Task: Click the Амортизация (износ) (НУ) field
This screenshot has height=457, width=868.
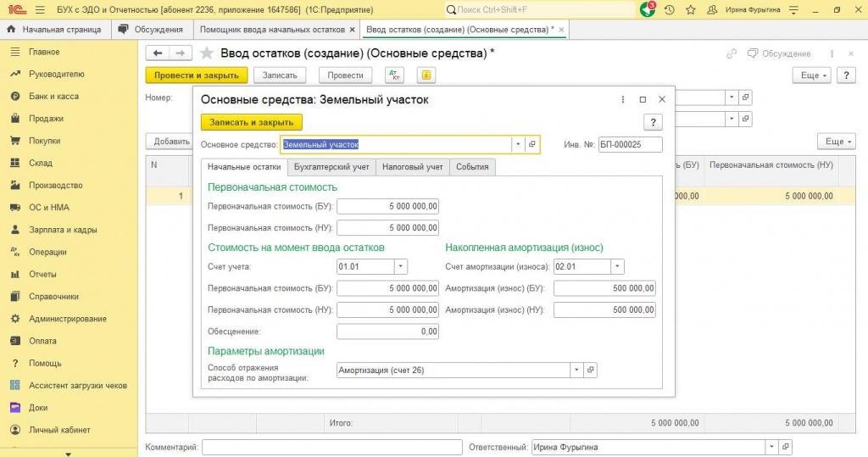Action: [604, 310]
